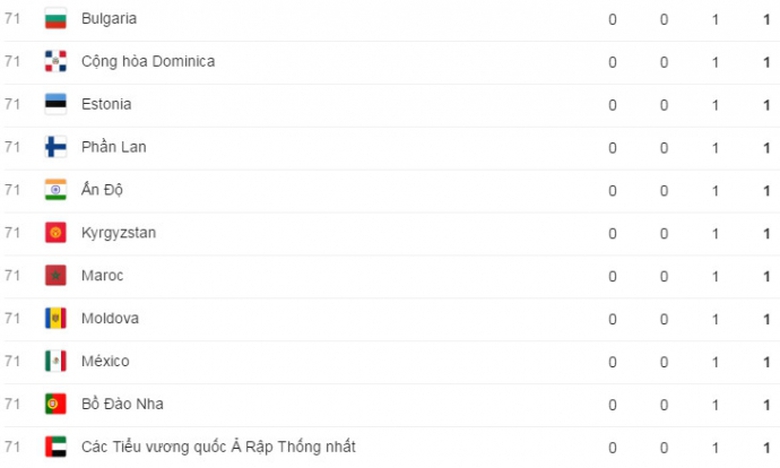This screenshot has height=468, width=780.
Task: Click the Ấn Độ flag icon
Action: coord(56,190)
